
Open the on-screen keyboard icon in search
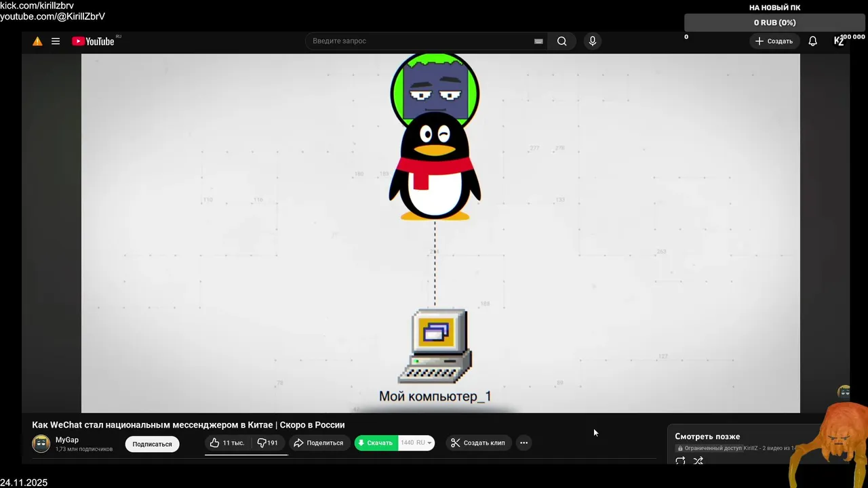point(538,41)
